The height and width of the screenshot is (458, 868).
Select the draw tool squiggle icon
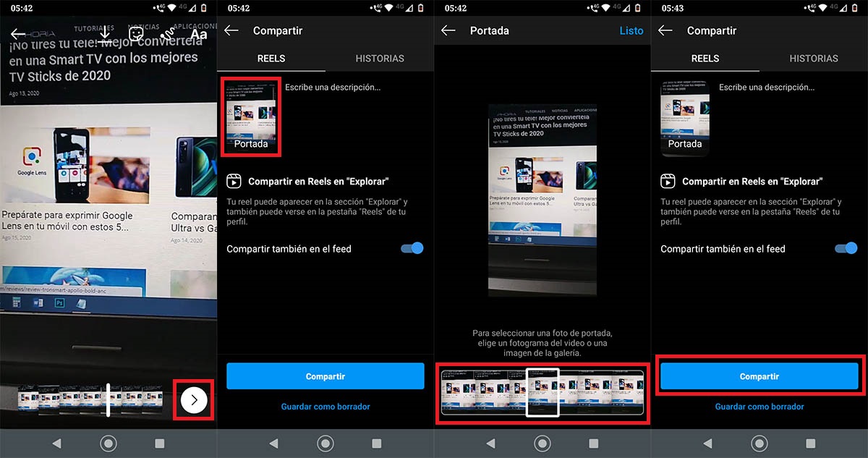(166, 34)
